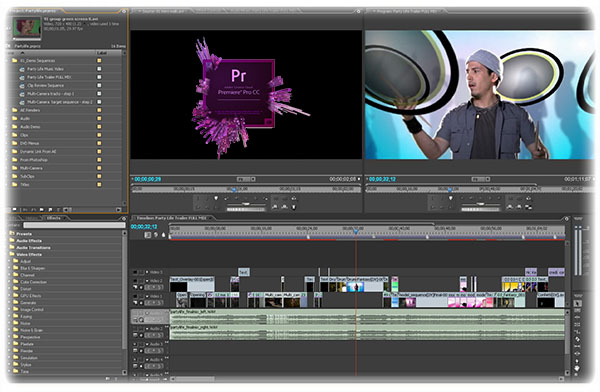Expand the Generate effects subfolder
The width and height of the screenshot is (600, 392).
coord(10,303)
